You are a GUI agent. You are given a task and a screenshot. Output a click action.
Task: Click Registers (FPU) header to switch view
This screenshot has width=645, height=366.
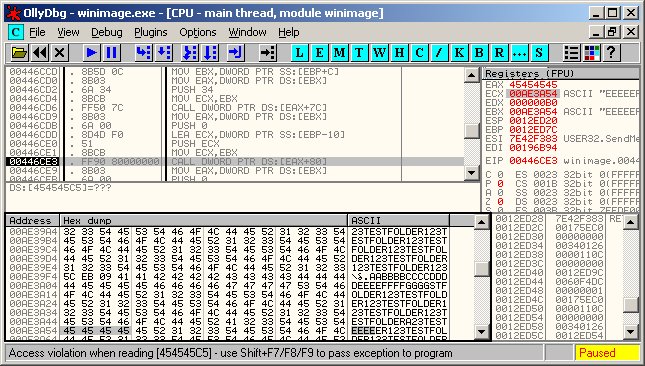click(x=561, y=74)
